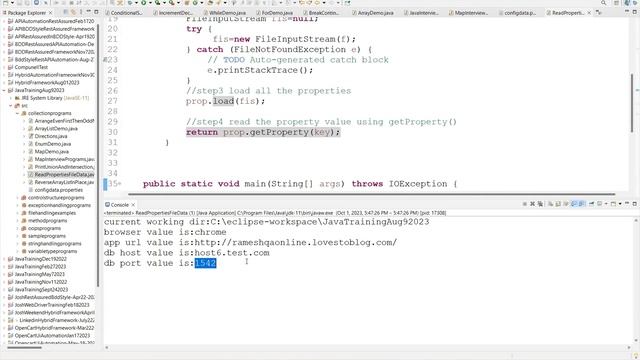Screen dimensions: 640x360
Task: Close the Console tab
Action: [x=133, y=205]
